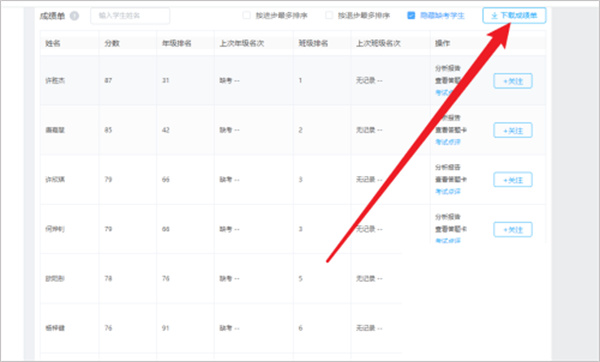This screenshot has height=362, width=600.
Task: Click the 年级排名 column header
Action: (176, 43)
